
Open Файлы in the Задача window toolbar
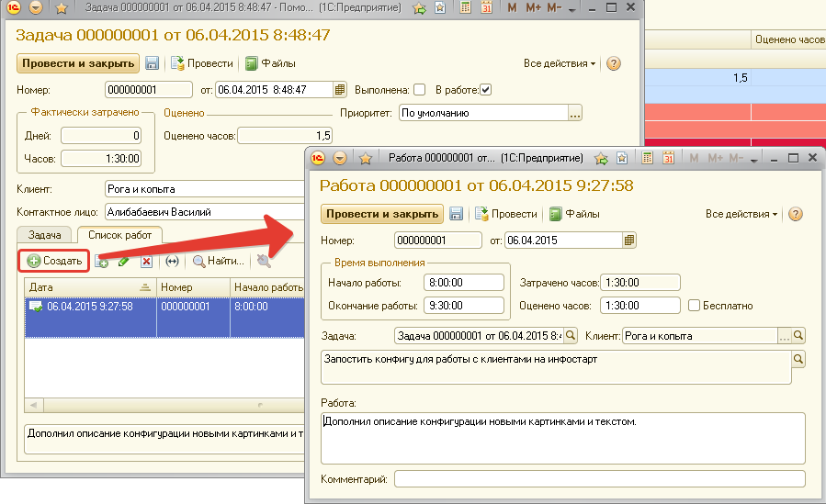point(270,63)
